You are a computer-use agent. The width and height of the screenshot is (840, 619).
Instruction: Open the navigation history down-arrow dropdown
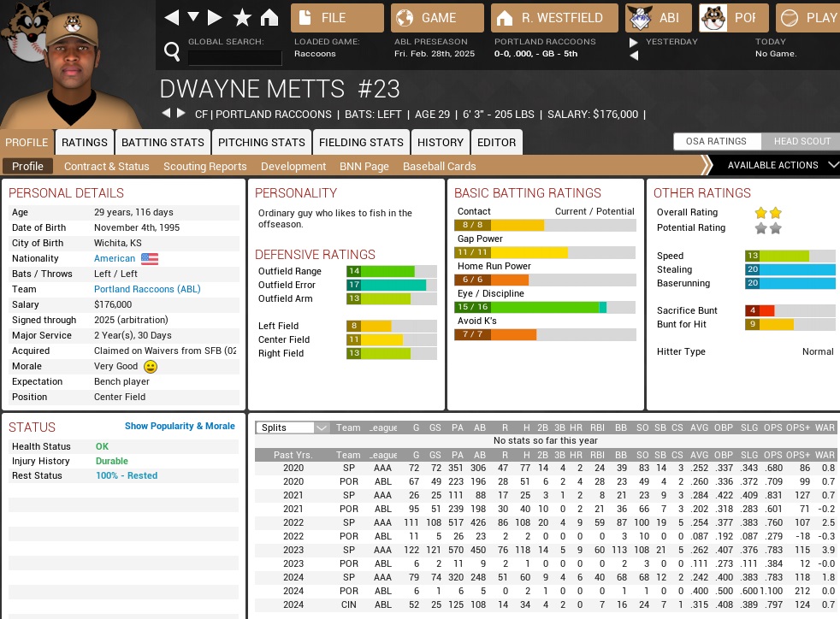[193, 18]
